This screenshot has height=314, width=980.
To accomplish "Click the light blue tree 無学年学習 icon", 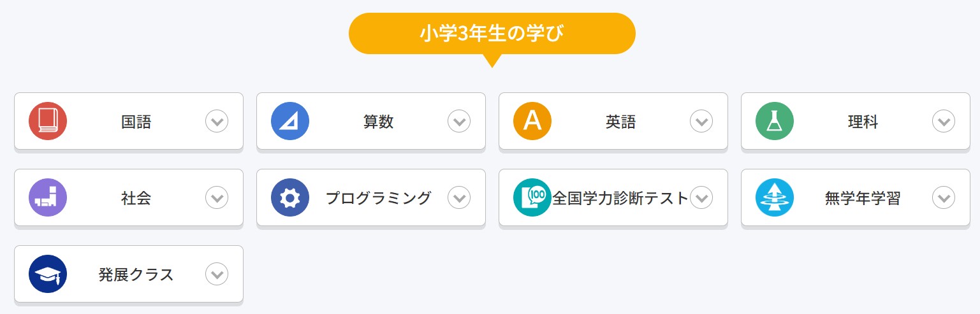I will click(x=775, y=197).
